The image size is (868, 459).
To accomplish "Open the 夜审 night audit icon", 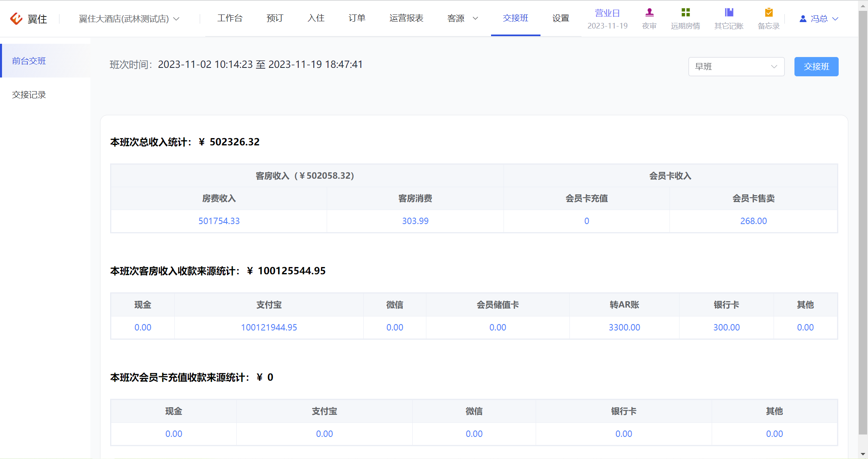I will pyautogui.click(x=649, y=12).
